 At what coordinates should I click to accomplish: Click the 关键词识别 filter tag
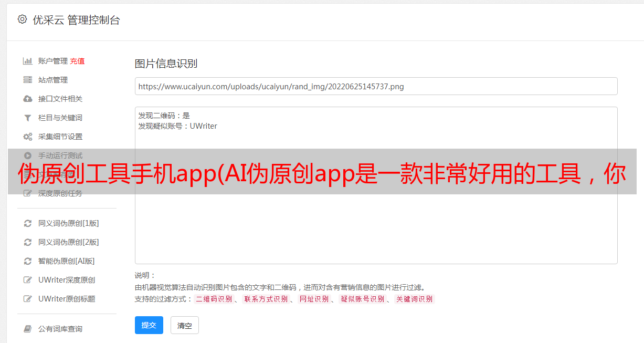tap(415, 299)
